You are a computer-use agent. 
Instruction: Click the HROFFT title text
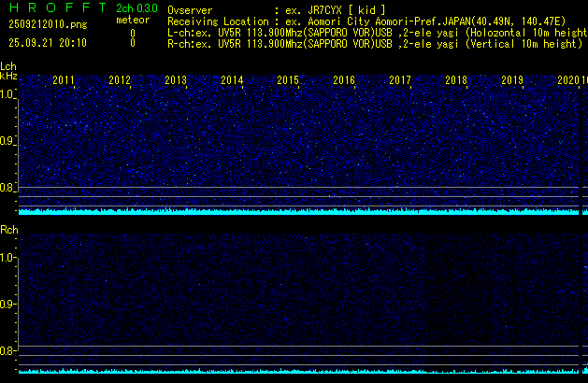54,8
